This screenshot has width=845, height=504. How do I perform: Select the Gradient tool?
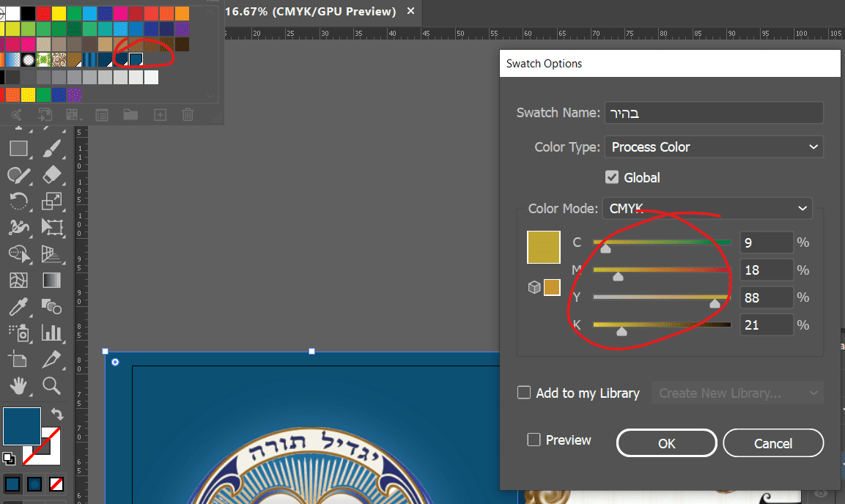(52, 280)
